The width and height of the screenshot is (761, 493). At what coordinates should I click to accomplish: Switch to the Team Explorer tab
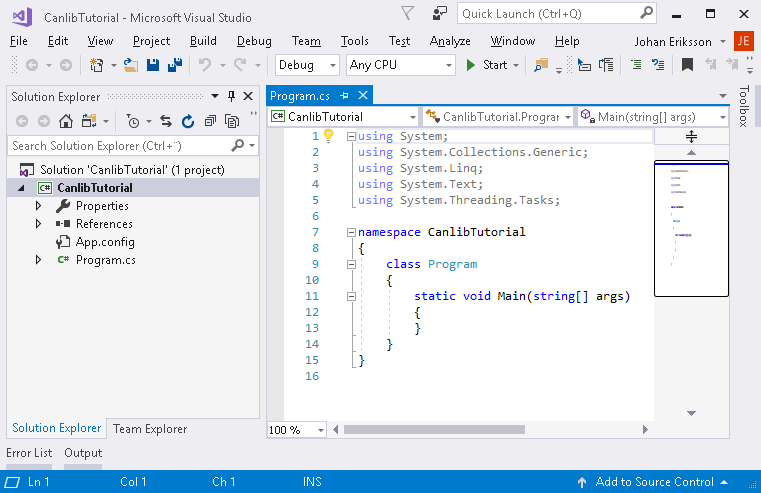tap(150, 429)
